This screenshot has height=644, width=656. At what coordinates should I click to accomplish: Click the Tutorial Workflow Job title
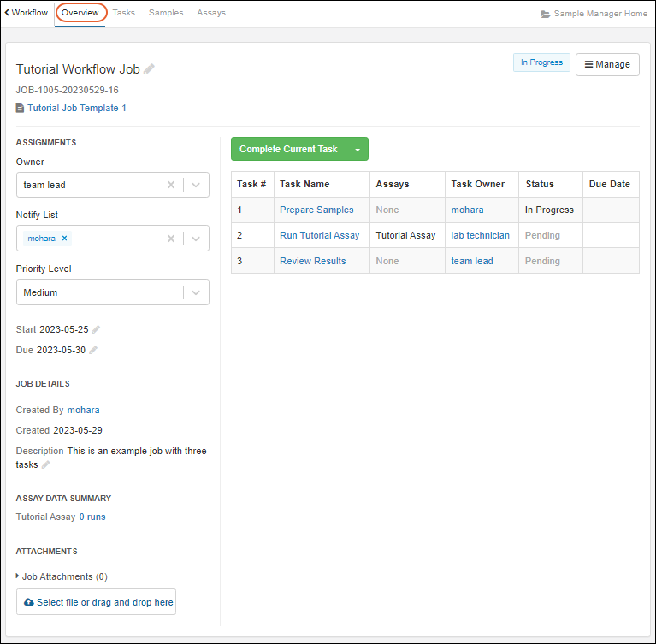(78, 69)
